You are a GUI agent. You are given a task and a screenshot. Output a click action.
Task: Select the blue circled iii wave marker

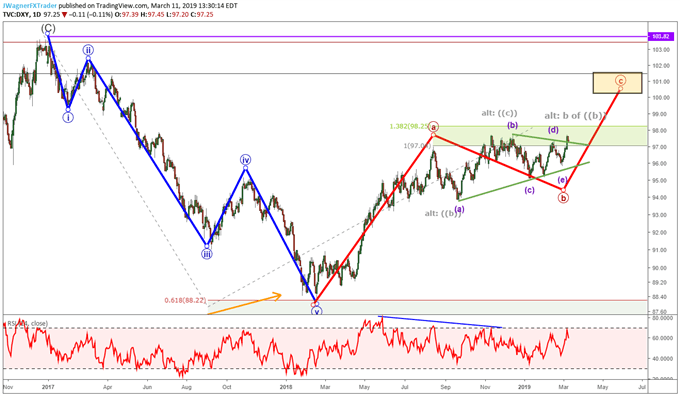pos(207,254)
